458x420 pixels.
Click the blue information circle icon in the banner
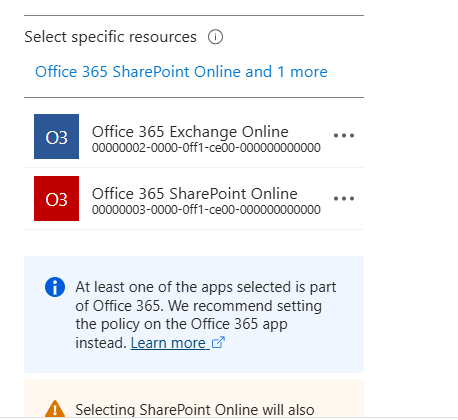tap(55, 287)
